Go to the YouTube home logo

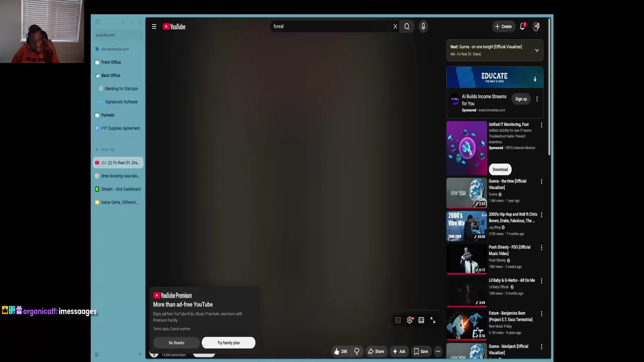(174, 27)
